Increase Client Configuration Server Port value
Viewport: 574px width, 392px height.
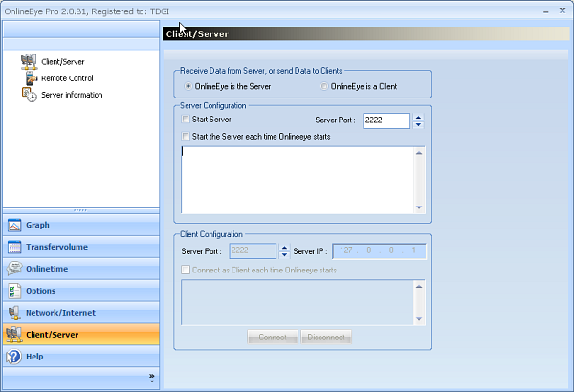pos(284,248)
